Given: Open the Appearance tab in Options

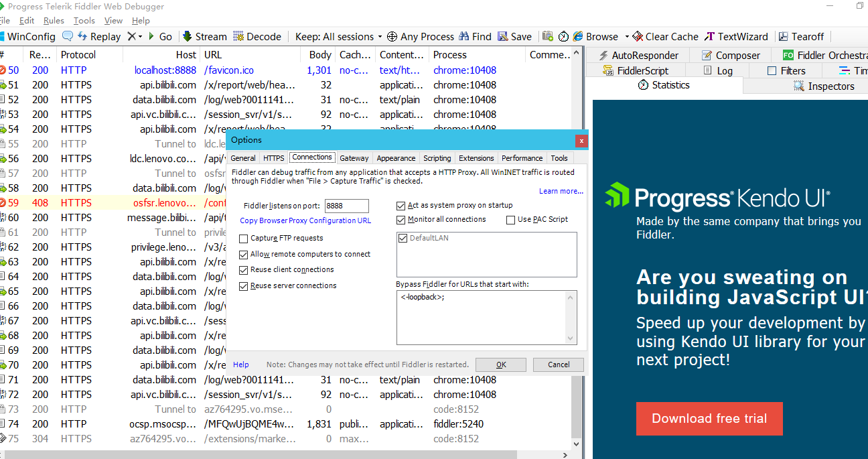Looking at the screenshot, I should (x=396, y=158).
